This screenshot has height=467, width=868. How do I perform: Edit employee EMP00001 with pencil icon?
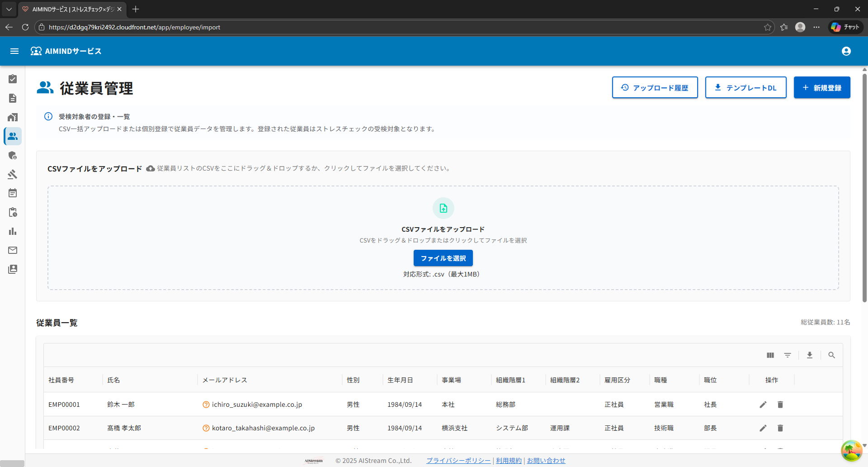tap(763, 405)
